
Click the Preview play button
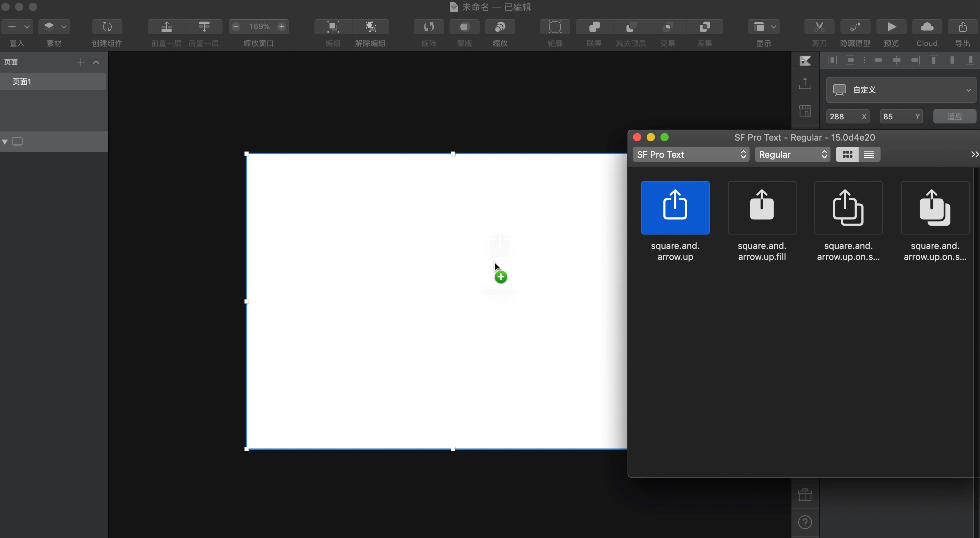pos(891,27)
